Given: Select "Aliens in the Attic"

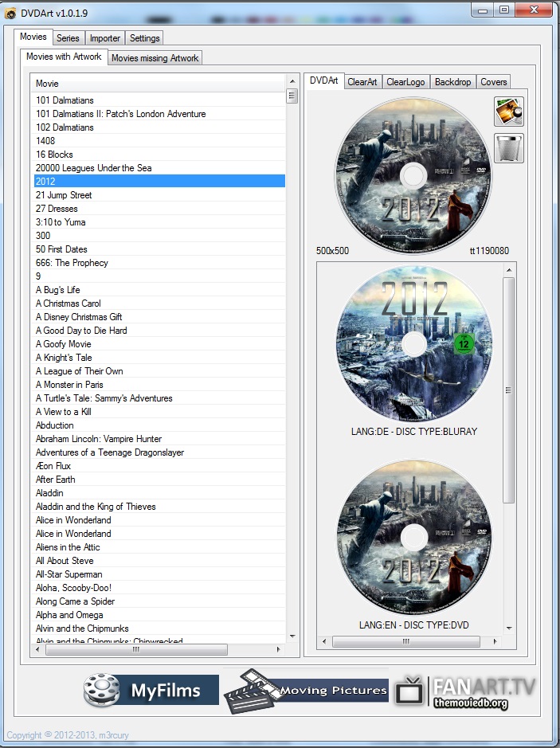Looking at the screenshot, I should pos(160,546).
